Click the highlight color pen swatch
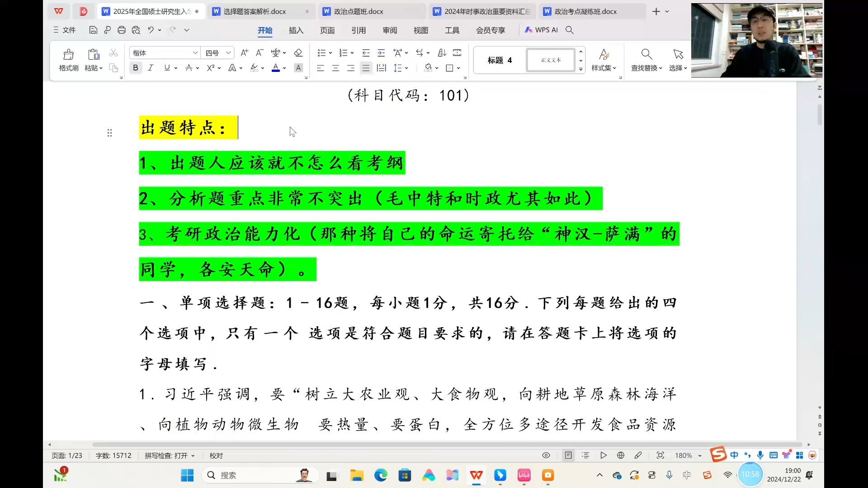868x488 pixels. click(x=254, y=68)
